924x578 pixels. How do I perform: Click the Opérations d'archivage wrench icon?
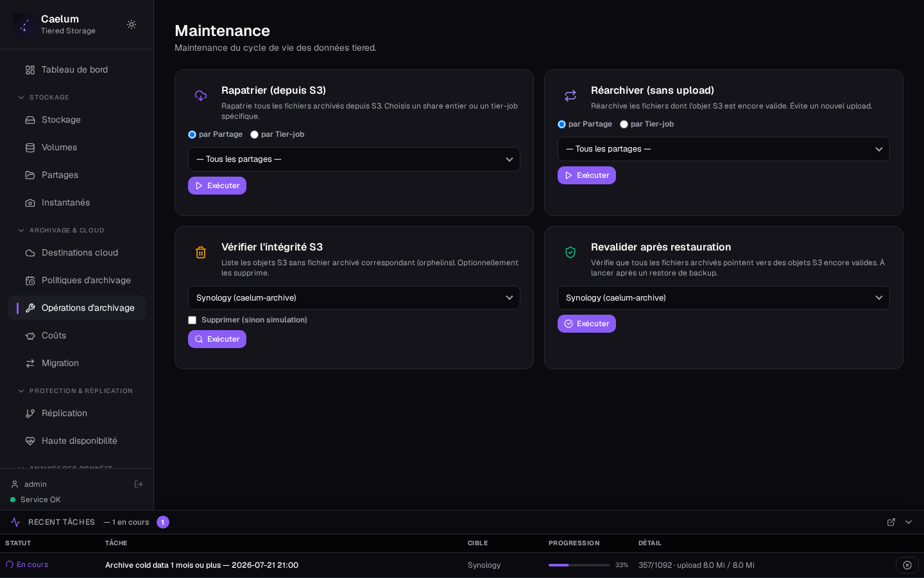[30, 308]
